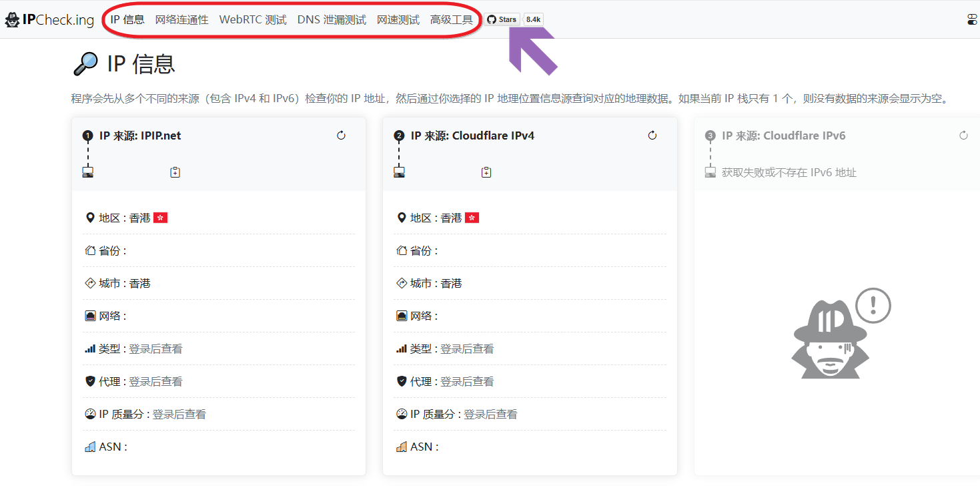This screenshot has height=486, width=980.
Task: Click 登录后查看 for IP 质量分 in Cloudflare IPv4 card
Action: [491, 414]
